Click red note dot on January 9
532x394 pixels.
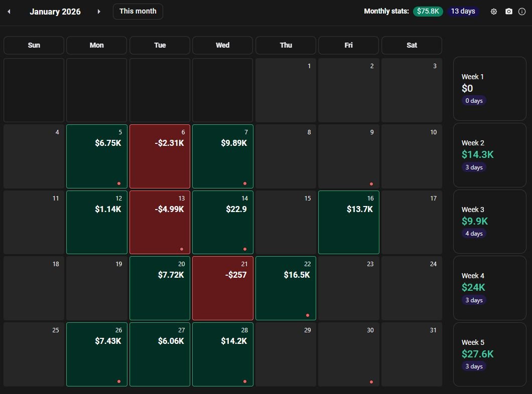click(371, 184)
